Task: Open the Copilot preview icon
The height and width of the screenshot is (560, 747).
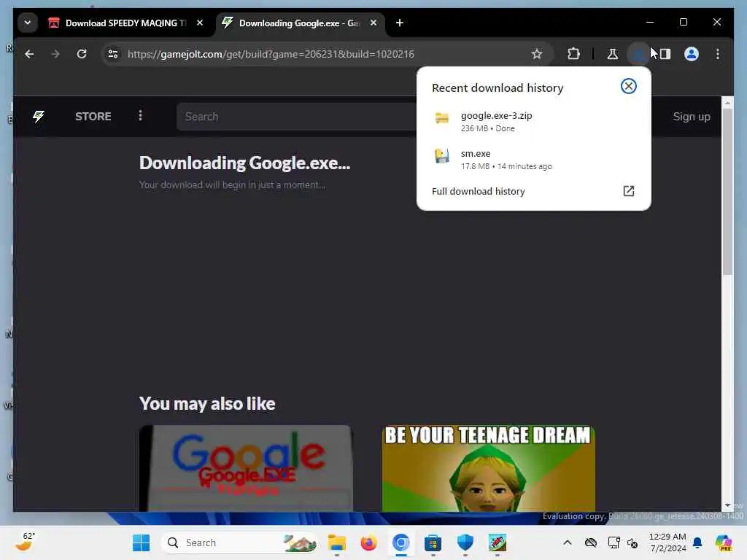Action: (723, 542)
